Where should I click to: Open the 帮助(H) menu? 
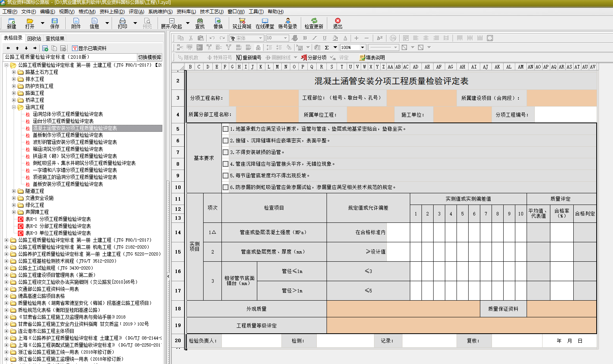pos(276,12)
